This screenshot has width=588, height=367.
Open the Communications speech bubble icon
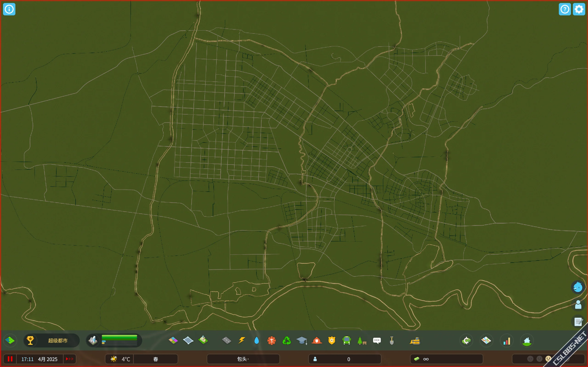pos(377,341)
